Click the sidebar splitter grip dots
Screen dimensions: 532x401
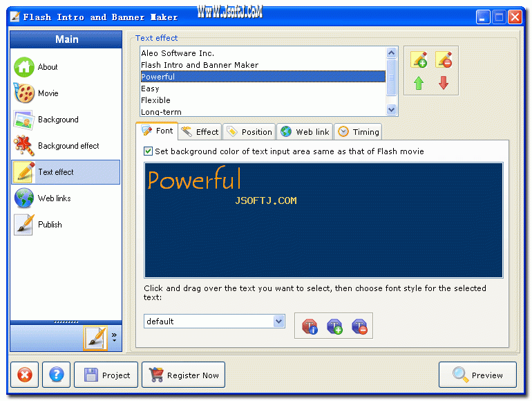pyautogui.click(x=66, y=322)
